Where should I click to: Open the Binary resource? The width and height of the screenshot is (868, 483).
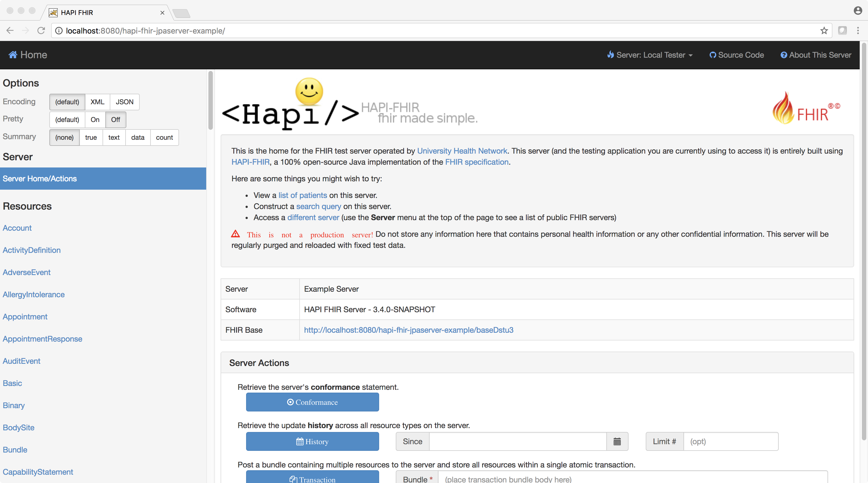click(14, 405)
